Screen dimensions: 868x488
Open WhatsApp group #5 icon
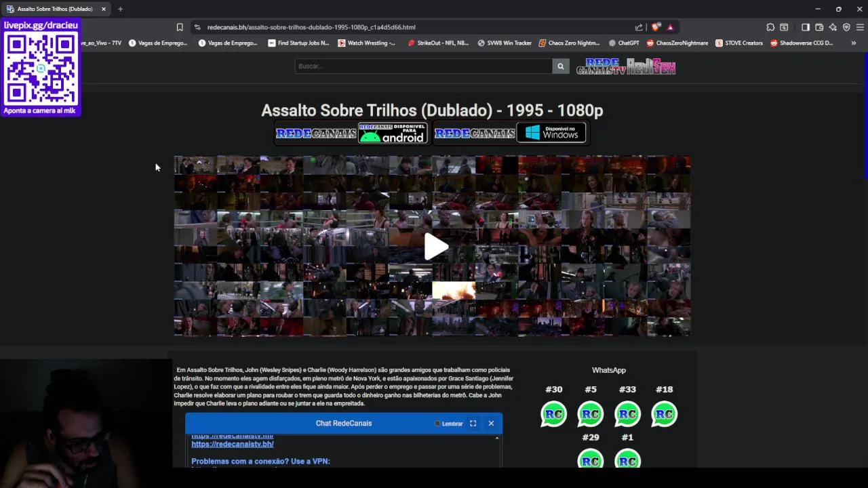point(591,414)
